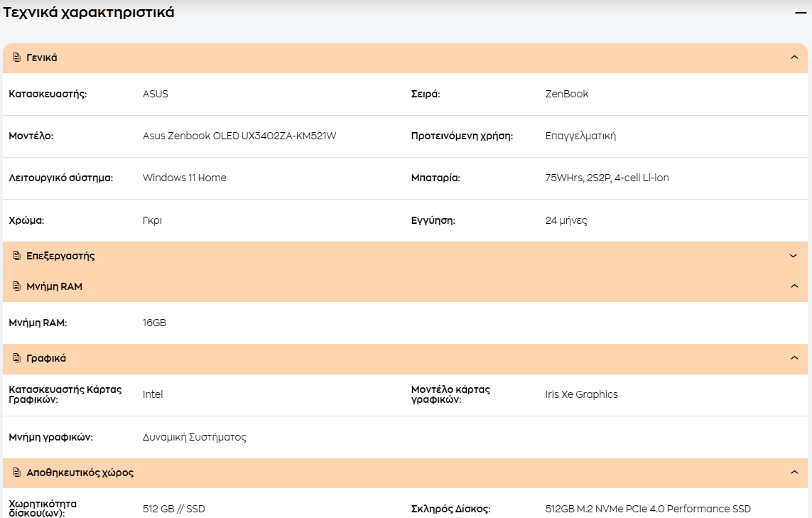This screenshot has height=518, width=812.
Task: Select the 16GB RAM value
Action: click(x=154, y=323)
